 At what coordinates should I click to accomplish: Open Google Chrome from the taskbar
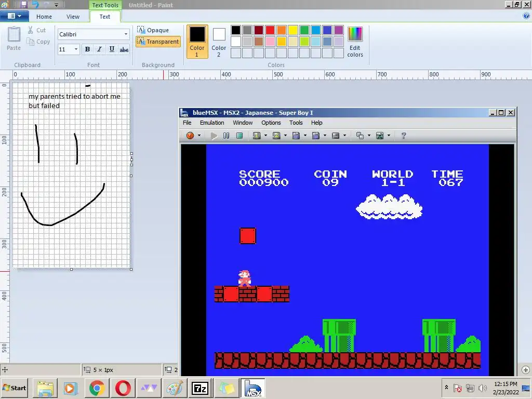[x=97, y=388]
